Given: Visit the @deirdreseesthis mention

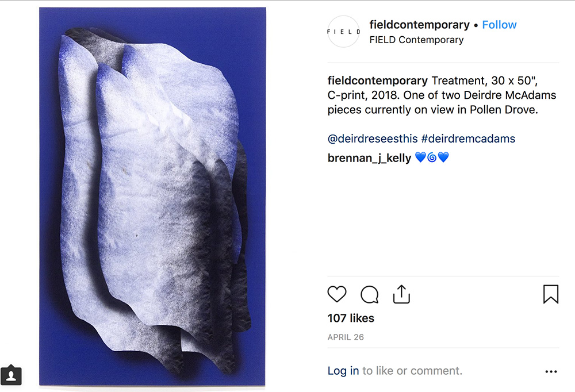Looking at the screenshot, I should point(372,139).
